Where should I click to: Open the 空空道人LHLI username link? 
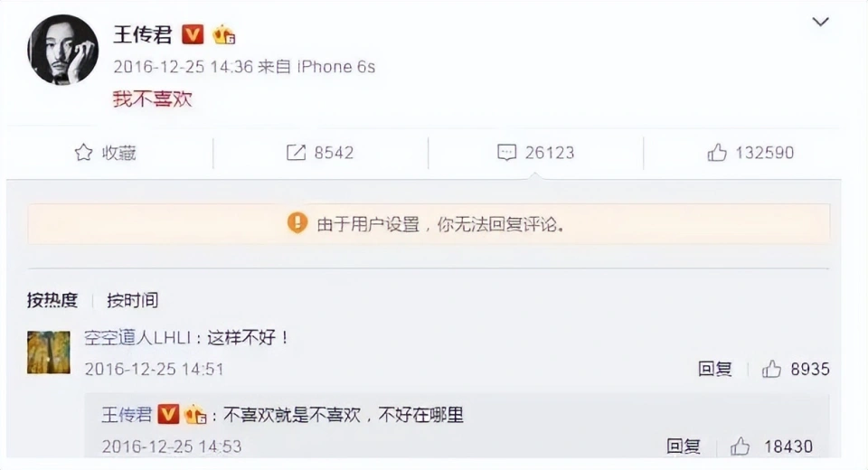click(137, 337)
